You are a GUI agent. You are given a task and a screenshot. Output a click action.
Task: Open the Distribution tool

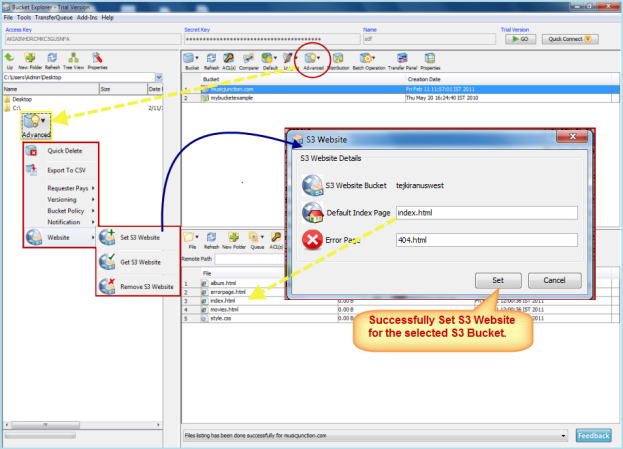338,62
